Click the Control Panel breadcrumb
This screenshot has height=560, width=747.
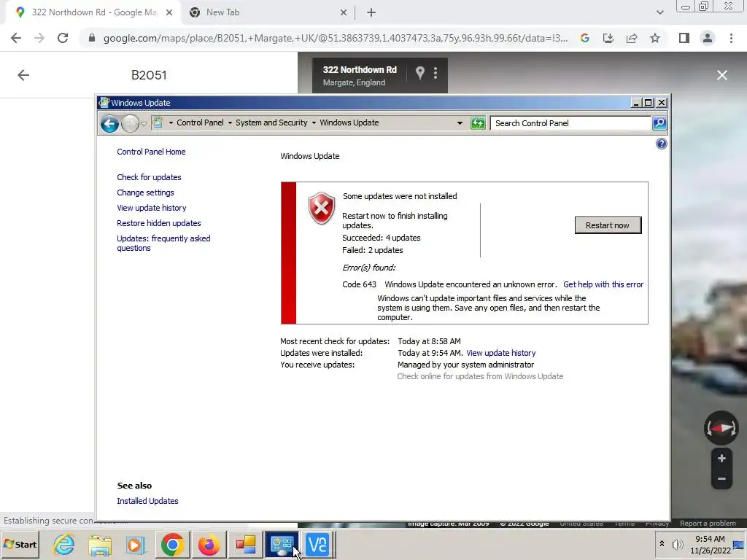pos(200,122)
